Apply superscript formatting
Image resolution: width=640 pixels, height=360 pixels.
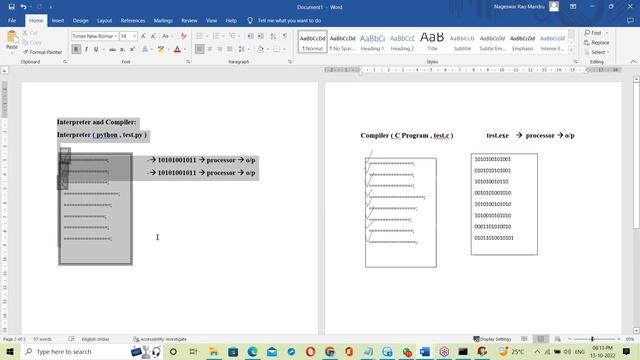[x=132, y=49]
